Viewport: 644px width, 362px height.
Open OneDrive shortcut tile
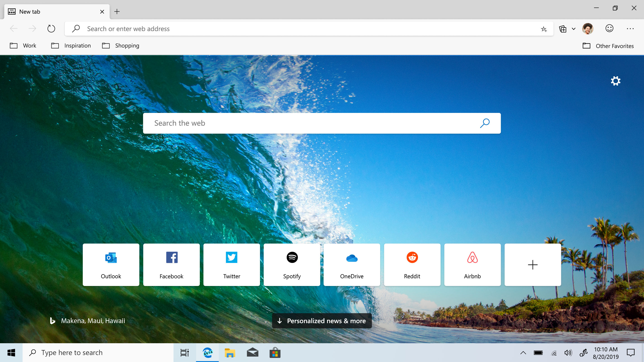coord(352,264)
